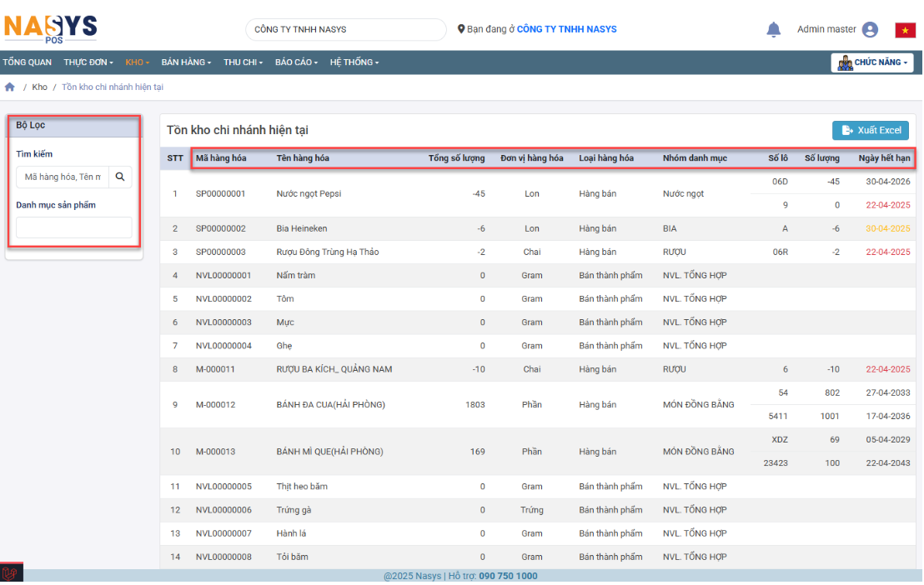Screen dimensions: 924x585
Task: Open the debug icon in bottom-left corner
Action: tap(11, 574)
